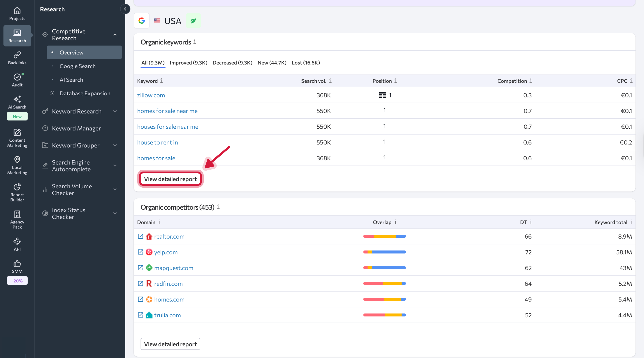Open the Report Builder panel

(x=17, y=192)
